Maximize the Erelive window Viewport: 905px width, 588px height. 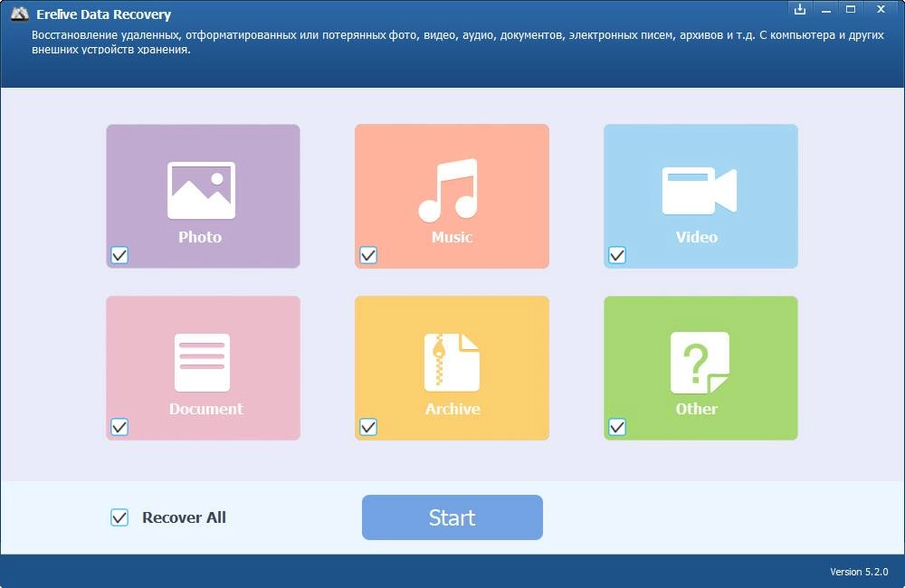(x=851, y=9)
